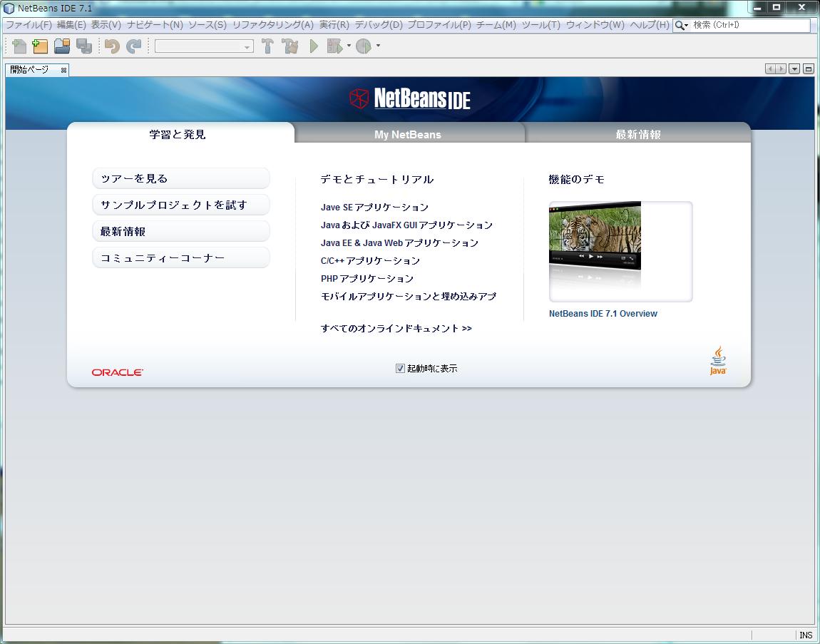
Task: Open the プロファイル(P) menu
Action: (x=439, y=24)
